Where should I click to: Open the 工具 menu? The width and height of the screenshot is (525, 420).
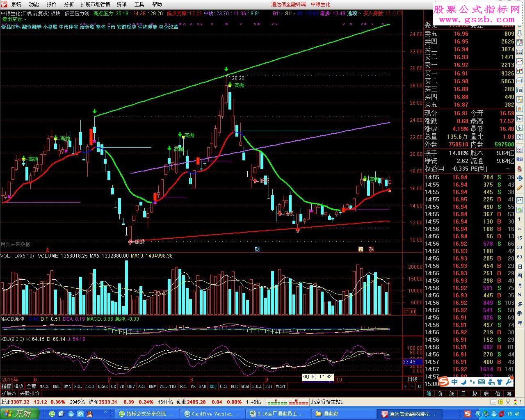(x=139, y=4)
